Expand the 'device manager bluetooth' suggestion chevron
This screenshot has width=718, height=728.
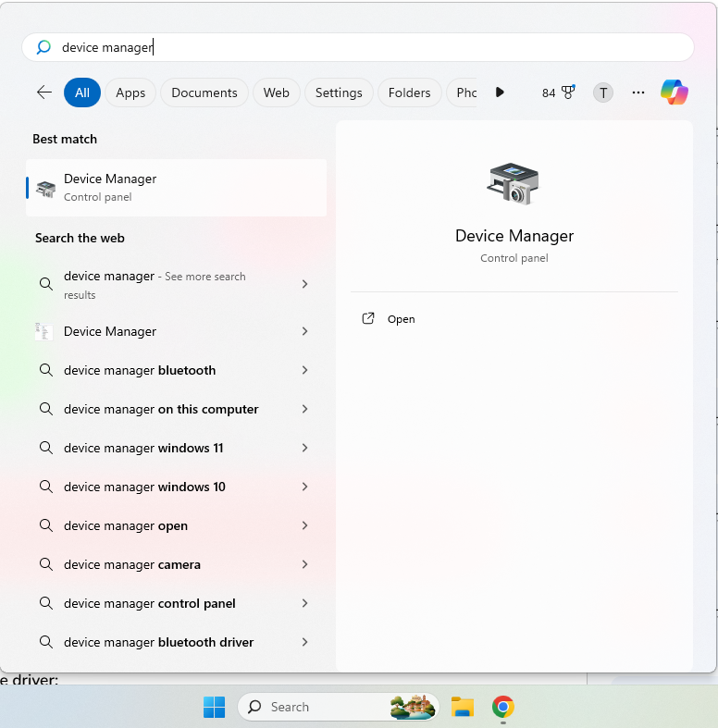[x=304, y=370]
